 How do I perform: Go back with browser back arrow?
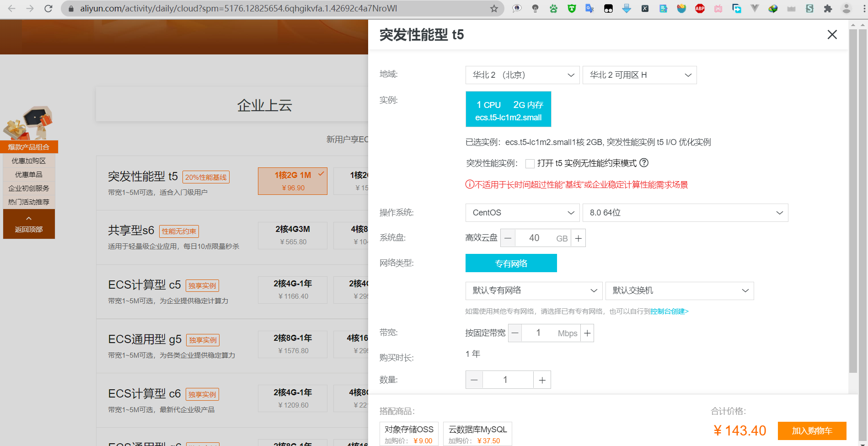tap(12, 8)
